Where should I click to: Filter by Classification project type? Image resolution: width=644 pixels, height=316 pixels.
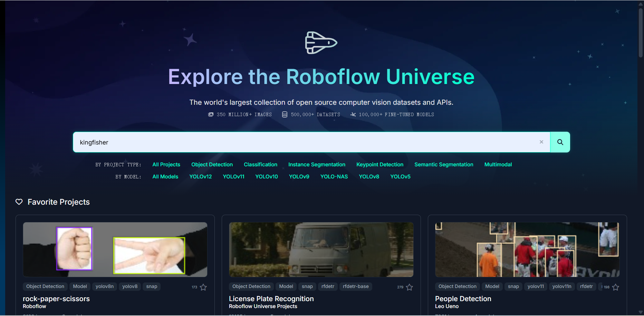coord(260,165)
